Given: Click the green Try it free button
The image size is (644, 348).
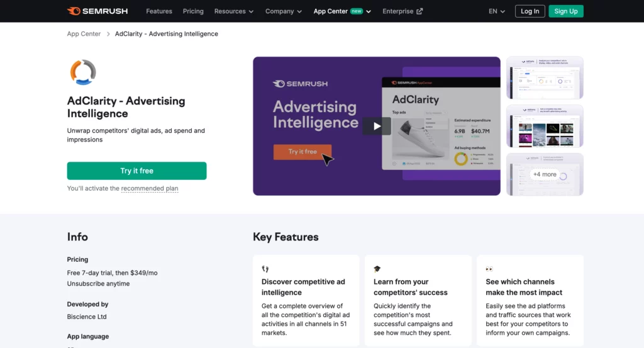Looking at the screenshot, I should click(136, 171).
